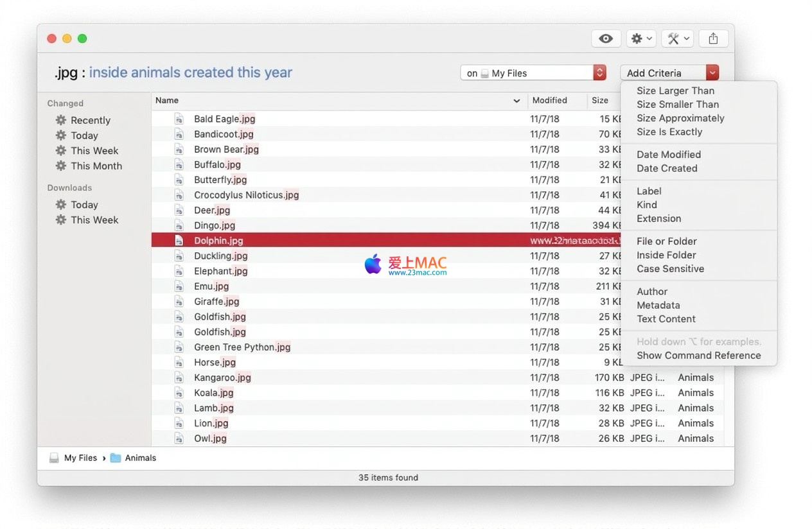Select Date Created criteria option

(x=667, y=168)
